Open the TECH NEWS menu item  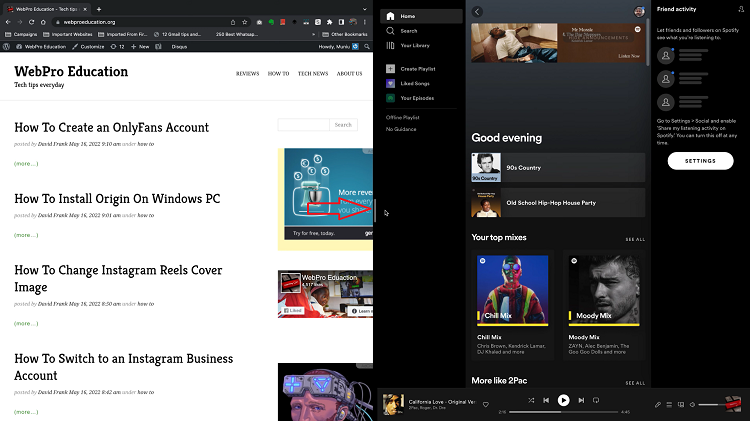(x=313, y=74)
